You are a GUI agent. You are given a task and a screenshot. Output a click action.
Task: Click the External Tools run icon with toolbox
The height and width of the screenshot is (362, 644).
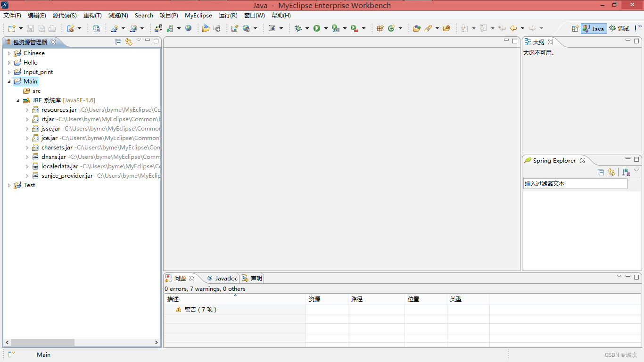pyautogui.click(x=355, y=28)
